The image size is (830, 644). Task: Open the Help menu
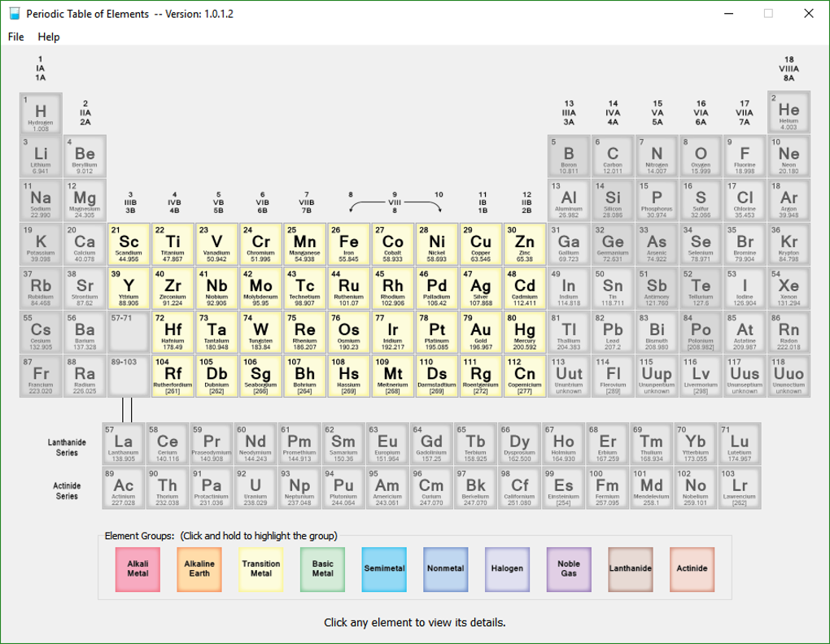coord(49,37)
